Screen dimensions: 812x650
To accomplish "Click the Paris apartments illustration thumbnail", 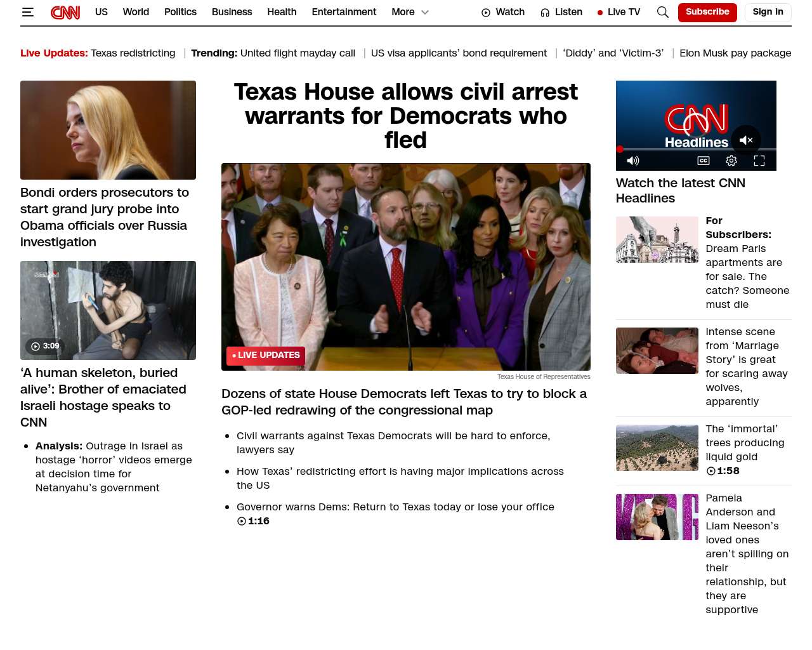I will pos(657,240).
